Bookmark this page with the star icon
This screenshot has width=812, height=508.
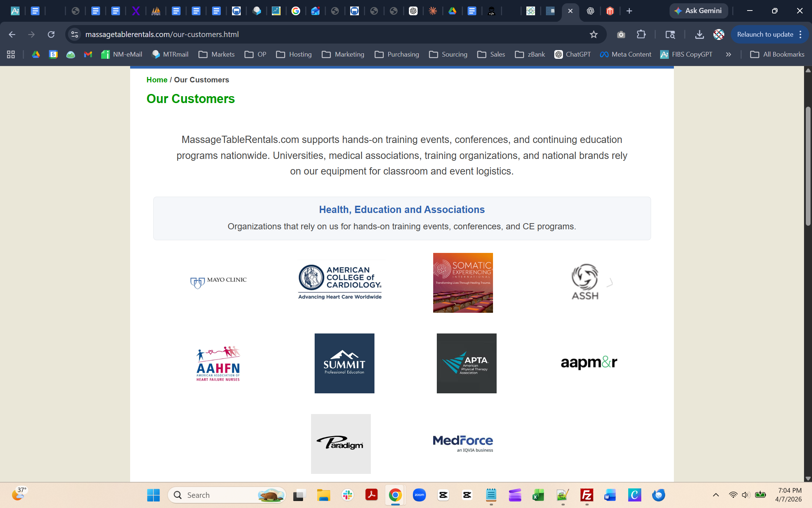(x=593, y=34)
